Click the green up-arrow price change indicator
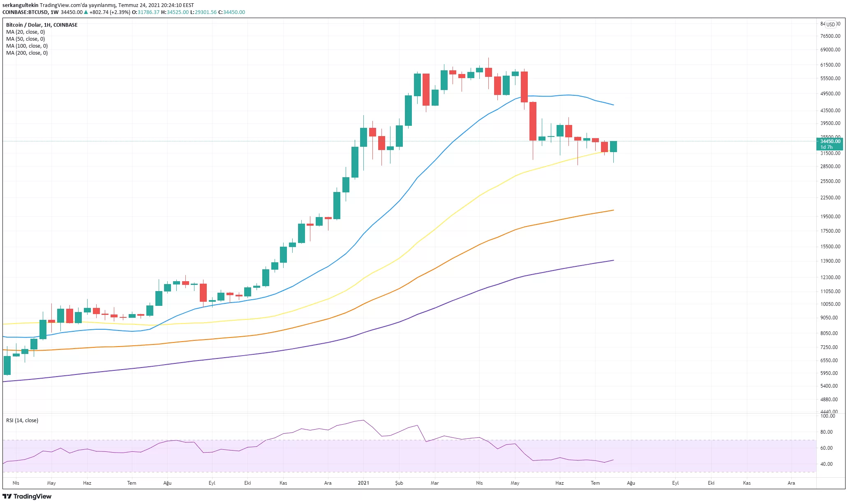848x504 pixels. point(86,12)
